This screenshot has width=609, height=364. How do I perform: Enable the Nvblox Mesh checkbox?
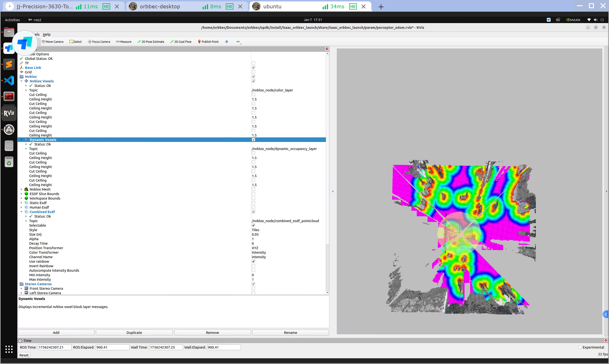tap(254, 189)
